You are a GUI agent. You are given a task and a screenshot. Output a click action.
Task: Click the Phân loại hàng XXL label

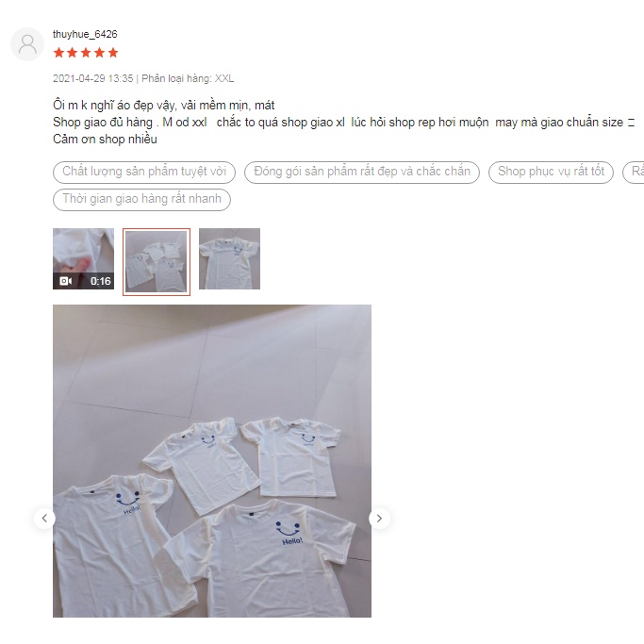[188, 78]
